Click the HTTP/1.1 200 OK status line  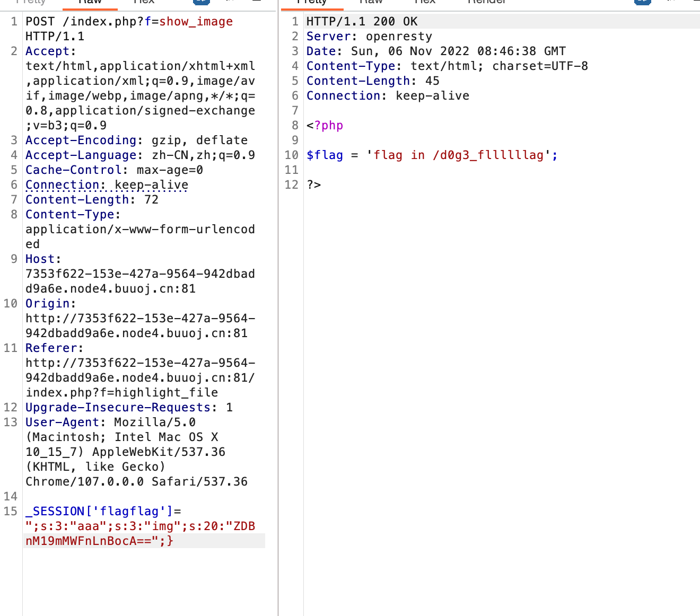click(362, 22)
